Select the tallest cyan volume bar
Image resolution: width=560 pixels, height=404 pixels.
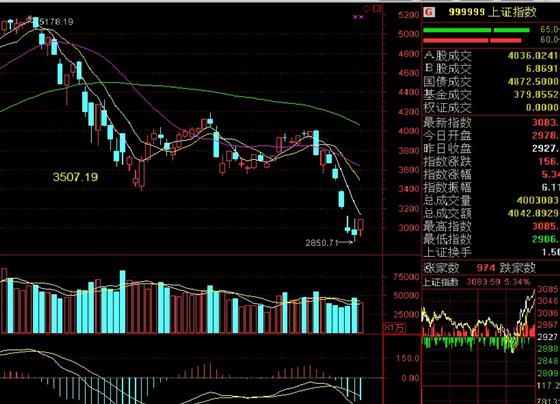pos(122,302)
